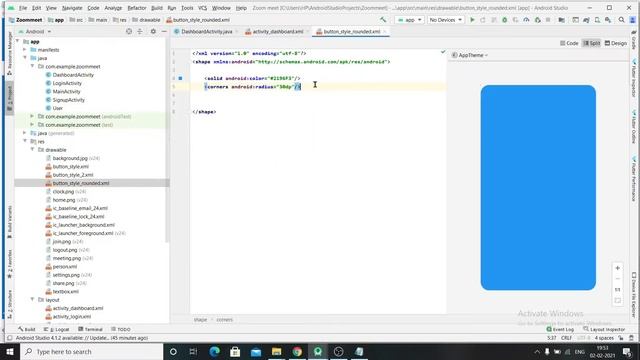Click Windows taskbar search box

pos(91,351)
